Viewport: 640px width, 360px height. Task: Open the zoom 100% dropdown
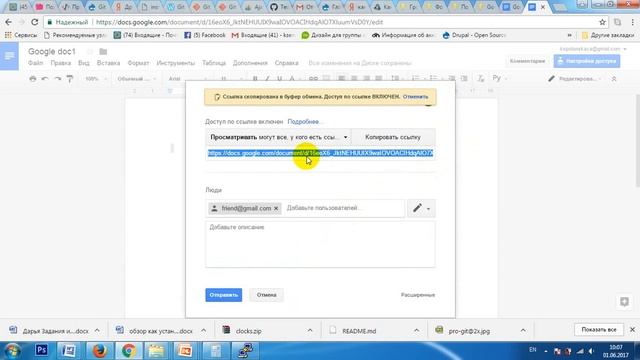pos(96,78)
